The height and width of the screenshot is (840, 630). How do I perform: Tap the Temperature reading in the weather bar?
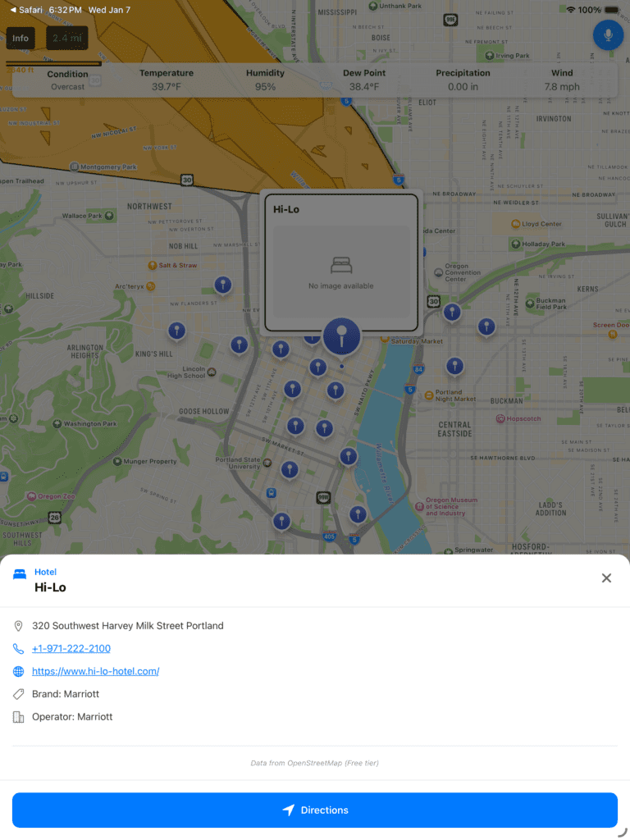(167, 80)
